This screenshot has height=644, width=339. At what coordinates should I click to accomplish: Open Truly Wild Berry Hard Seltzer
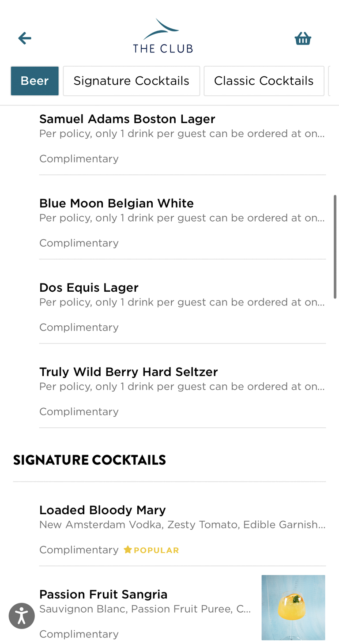pos(128,372)
